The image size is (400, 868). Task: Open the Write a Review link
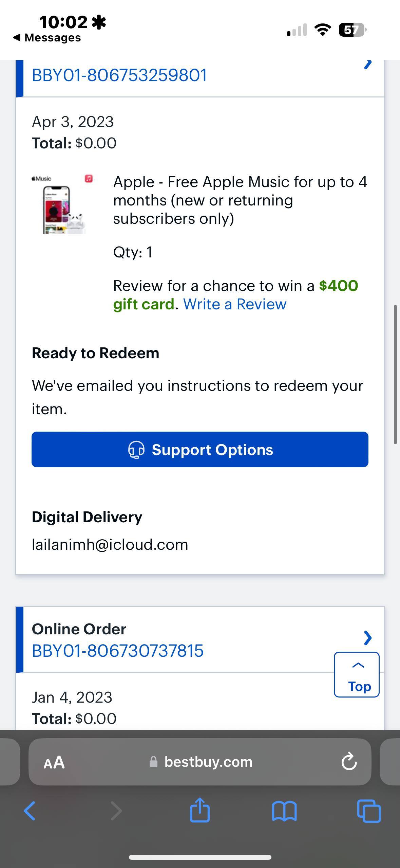(x=235, y=304)
